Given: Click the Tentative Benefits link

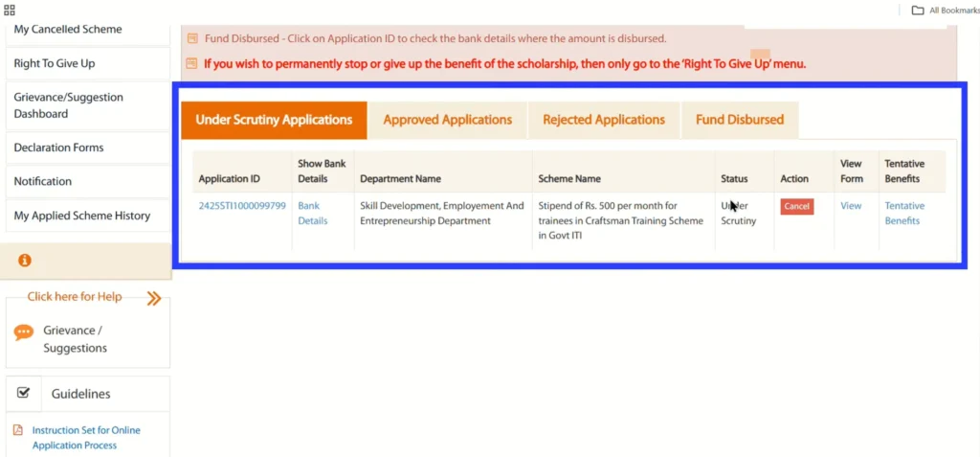Looking at the screenshot, I should [903, 213].
